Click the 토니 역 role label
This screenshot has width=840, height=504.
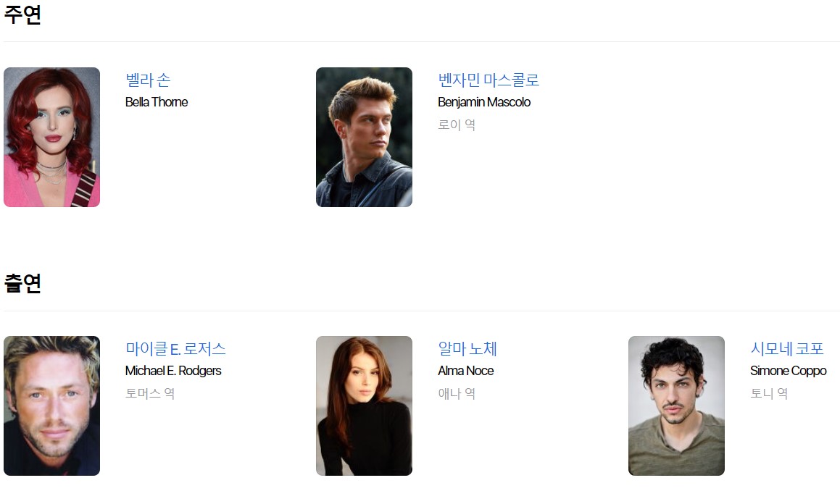point(769,393)
